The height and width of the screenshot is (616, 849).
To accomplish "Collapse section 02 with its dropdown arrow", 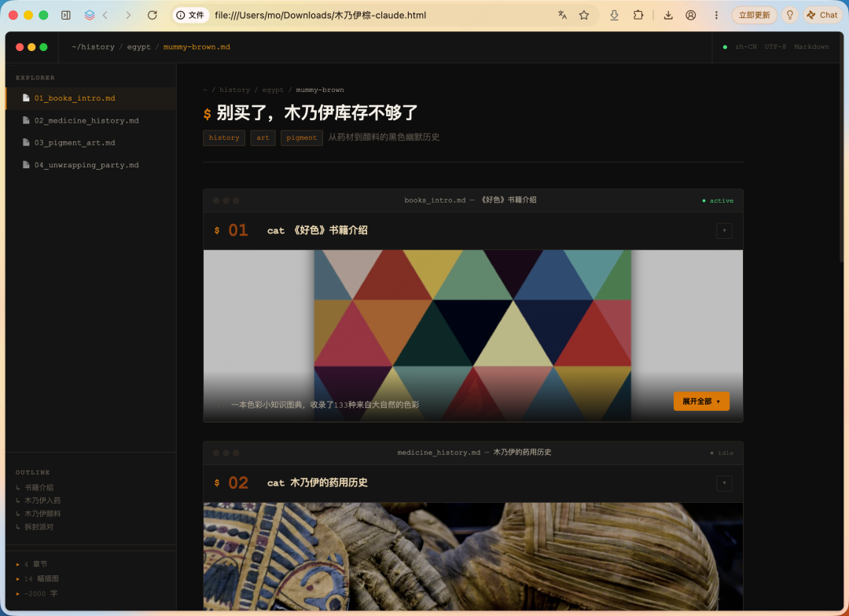I will (724, 483).
